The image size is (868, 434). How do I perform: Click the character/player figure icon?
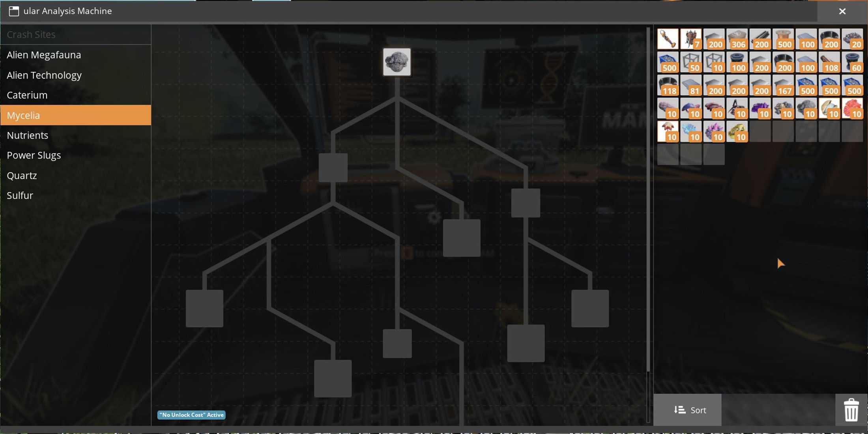(690, 37)
